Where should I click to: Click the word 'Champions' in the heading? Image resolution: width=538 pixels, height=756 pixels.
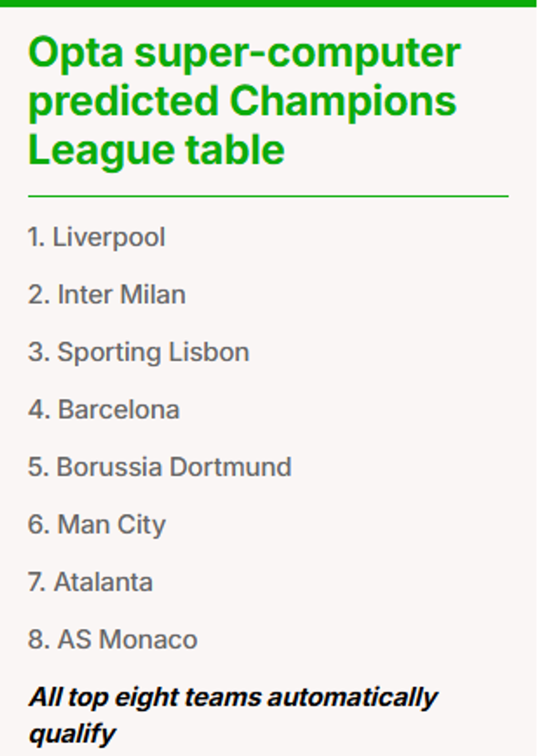343,102
